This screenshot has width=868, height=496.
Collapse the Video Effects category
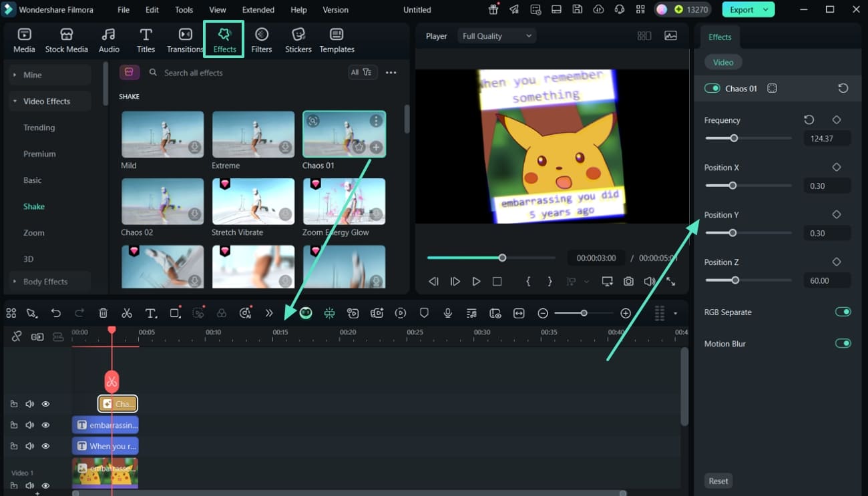click(47, 101)
